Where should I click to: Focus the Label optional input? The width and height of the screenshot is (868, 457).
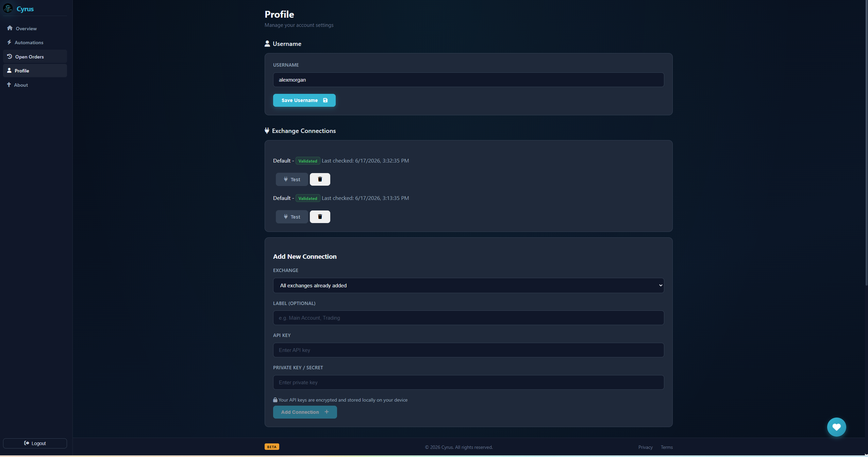468,318
